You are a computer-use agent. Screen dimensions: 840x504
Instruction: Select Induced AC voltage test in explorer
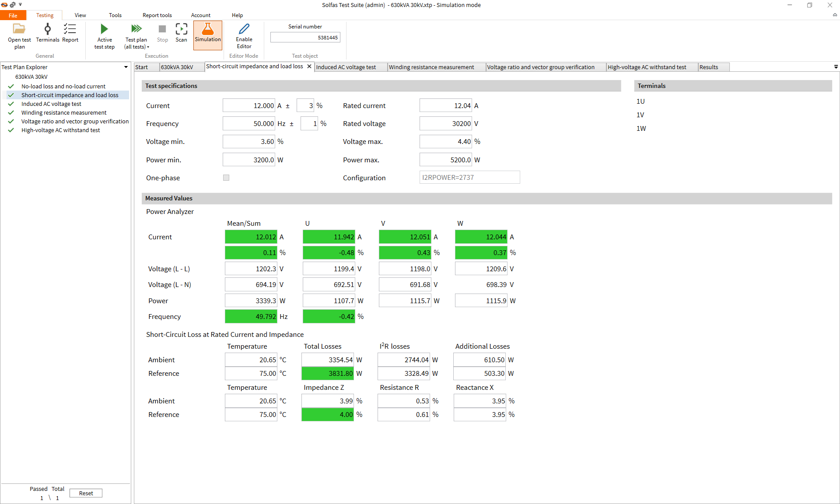click(x=51, y=104)
